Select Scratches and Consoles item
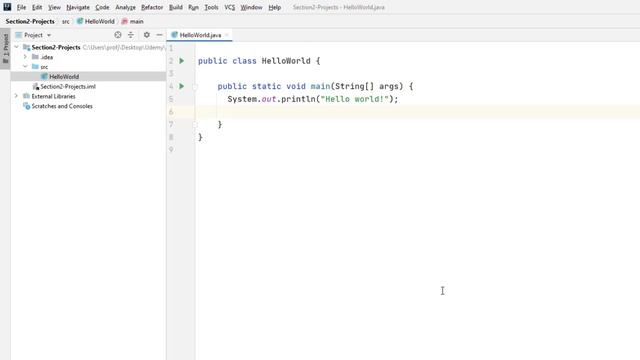This screenshot has height=360, width=640. coord(58,106)
